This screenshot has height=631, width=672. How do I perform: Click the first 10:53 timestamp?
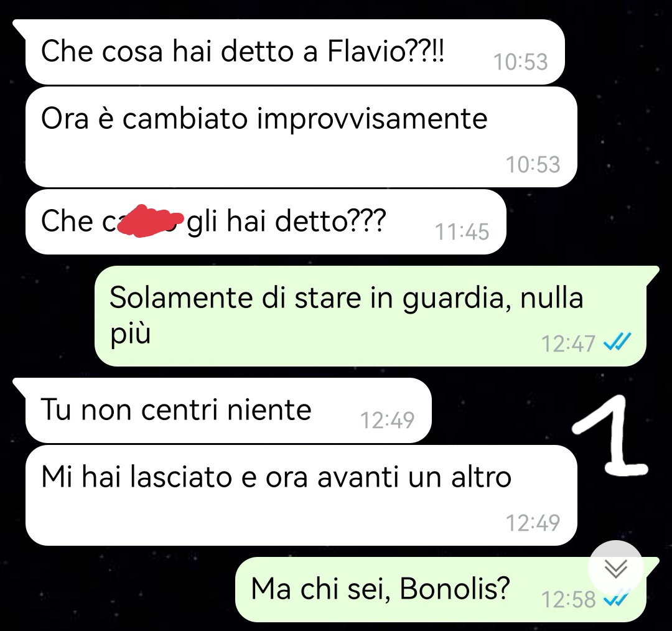tap(520, 62)
